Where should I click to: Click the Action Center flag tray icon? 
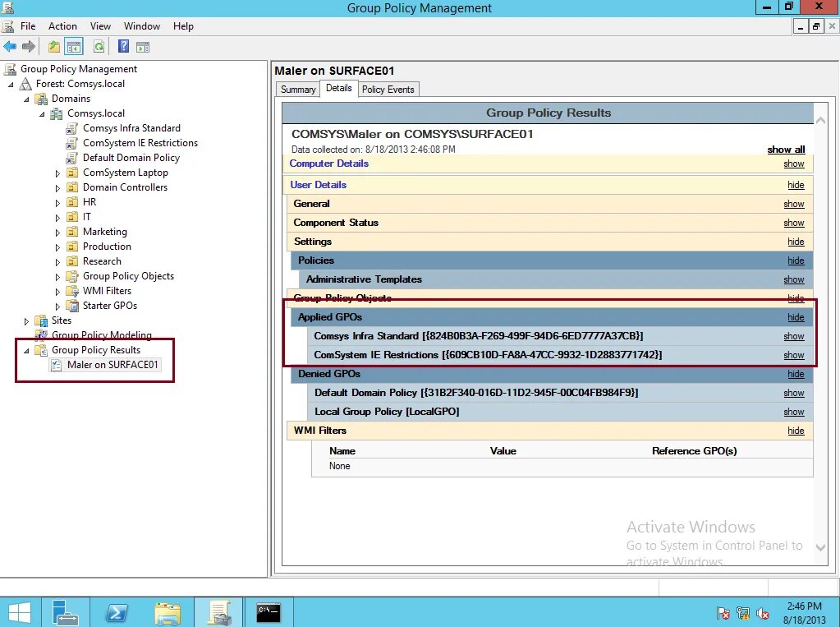point(723,612)
